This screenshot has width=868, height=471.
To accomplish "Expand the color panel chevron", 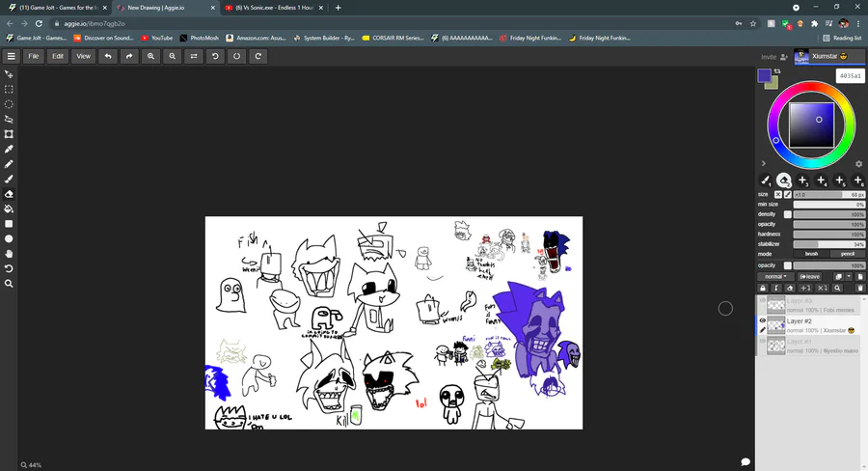I will pos(764,163).
